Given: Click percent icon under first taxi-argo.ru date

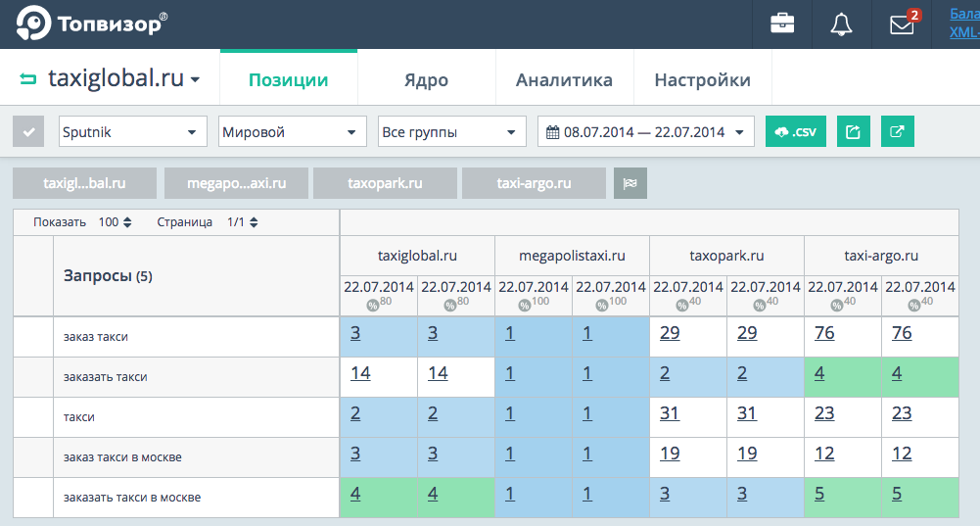Looking at the screenshot, I should (837, 306).
